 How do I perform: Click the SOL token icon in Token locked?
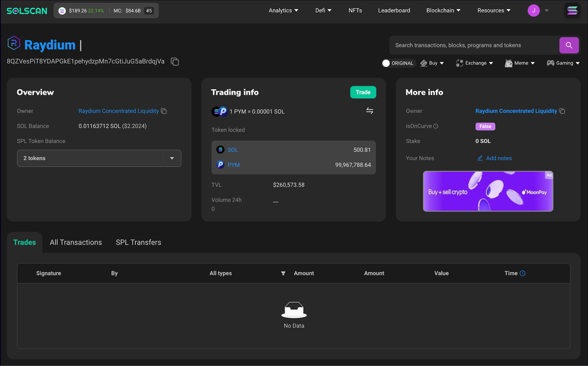click(x=220, y=150)
